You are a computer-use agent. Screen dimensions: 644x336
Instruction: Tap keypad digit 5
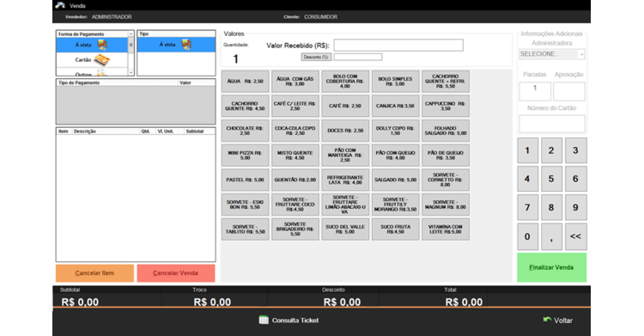(x=551, y=179)
